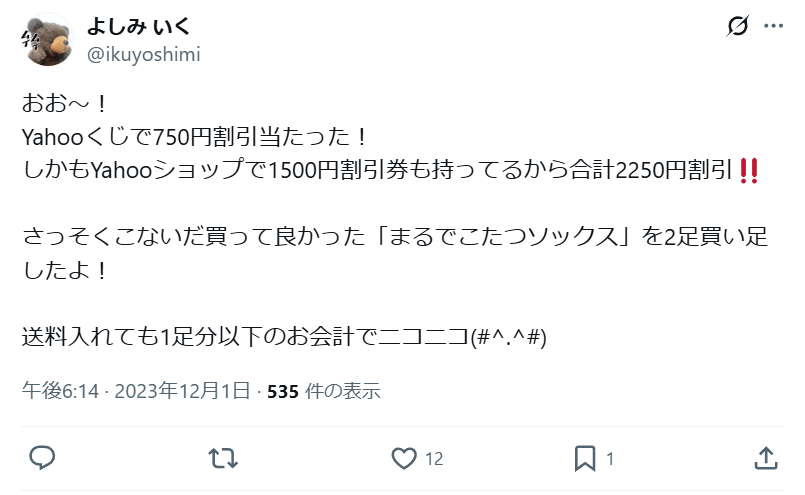Screen dimensions: 805x495
Task: Bookmark this post with the bookmark icon
Action: (585, 458)
